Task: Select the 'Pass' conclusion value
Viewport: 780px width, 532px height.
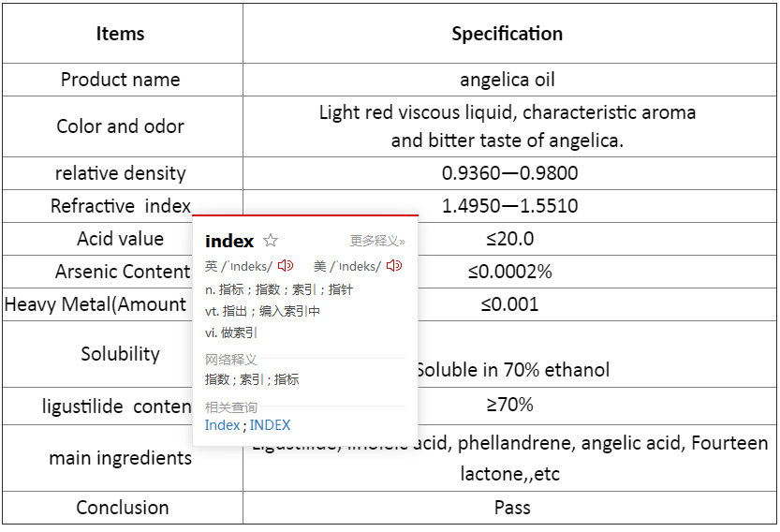Action: tap(512, 508)
